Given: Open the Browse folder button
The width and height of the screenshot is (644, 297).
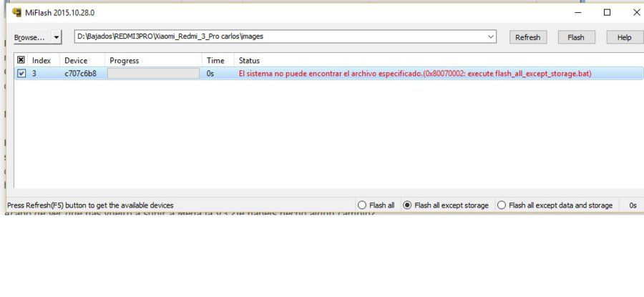Looking at the screenshot, I should (x=32, y=37).
